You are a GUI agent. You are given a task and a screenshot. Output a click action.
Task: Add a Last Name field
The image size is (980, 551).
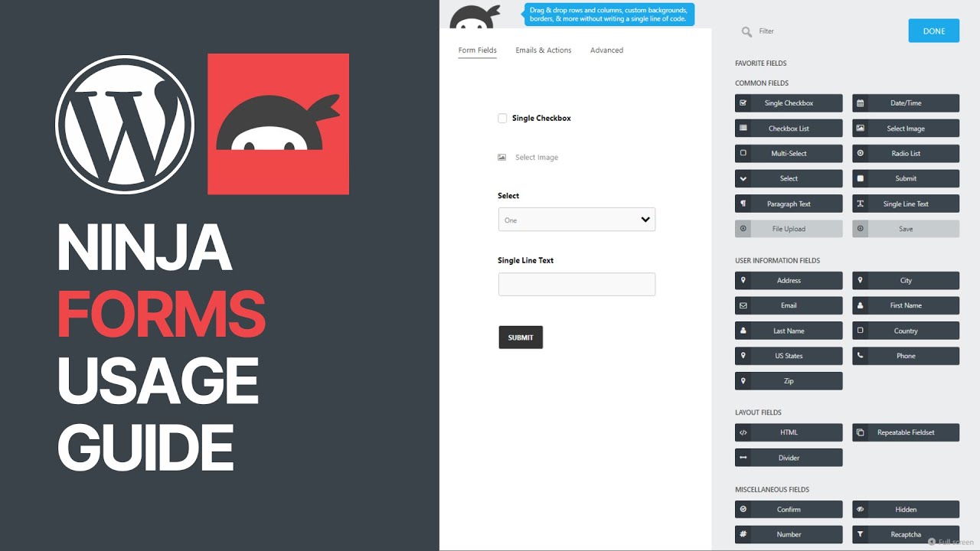[x=789, y=331]
